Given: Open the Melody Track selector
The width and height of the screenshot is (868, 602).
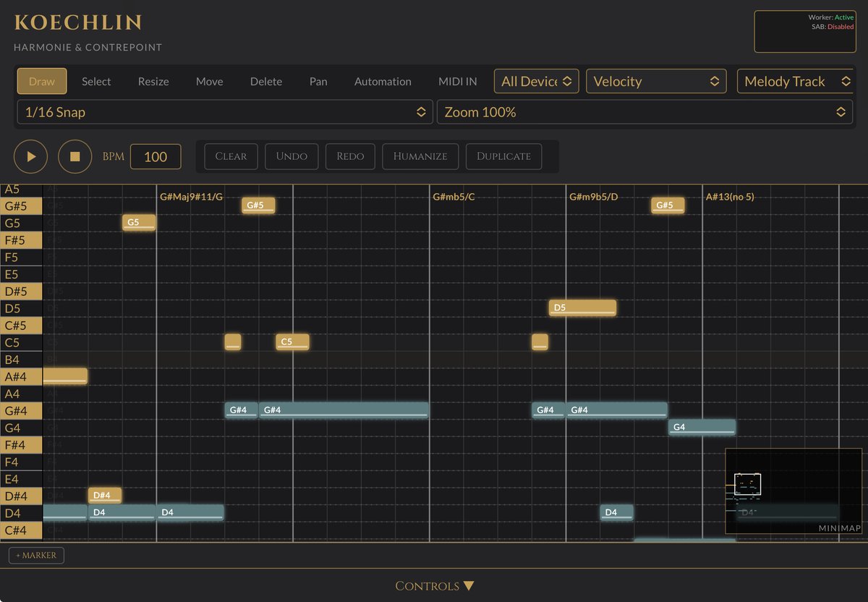Looking at the screenshot, I should [x=795, y=81].
